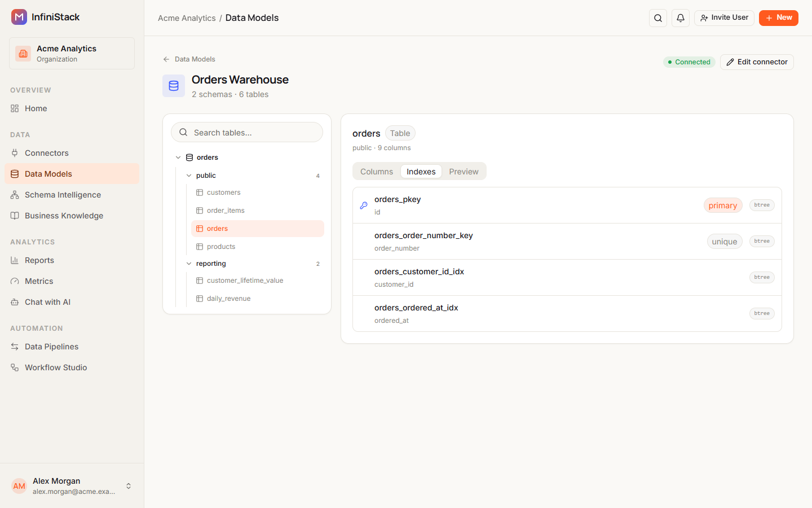This screenshot has width=812, height=508.
Task: Collapse the orders database tree node
Action: point(178,157)
